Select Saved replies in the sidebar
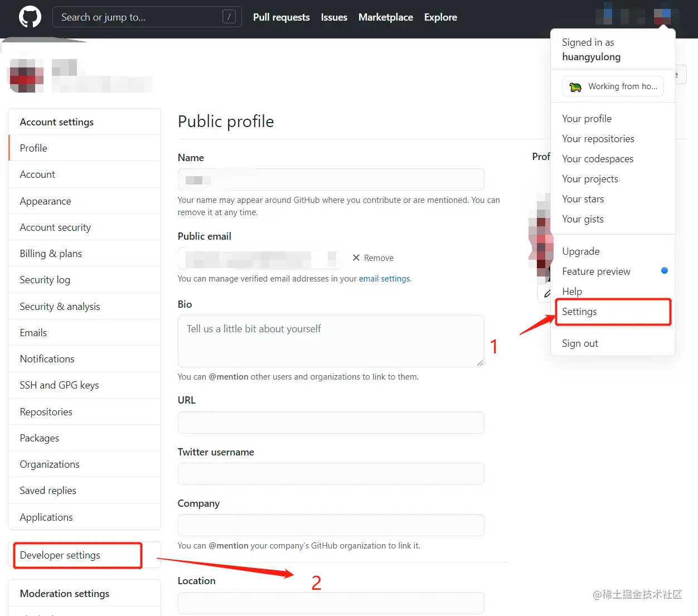The width and height of the screenshot is (698, 616). point(48,490)
